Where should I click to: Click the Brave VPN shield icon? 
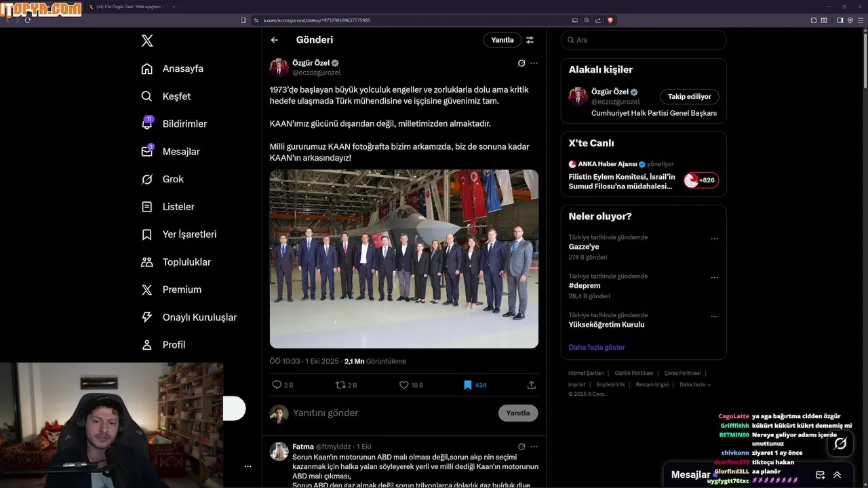tap(850, 20)
